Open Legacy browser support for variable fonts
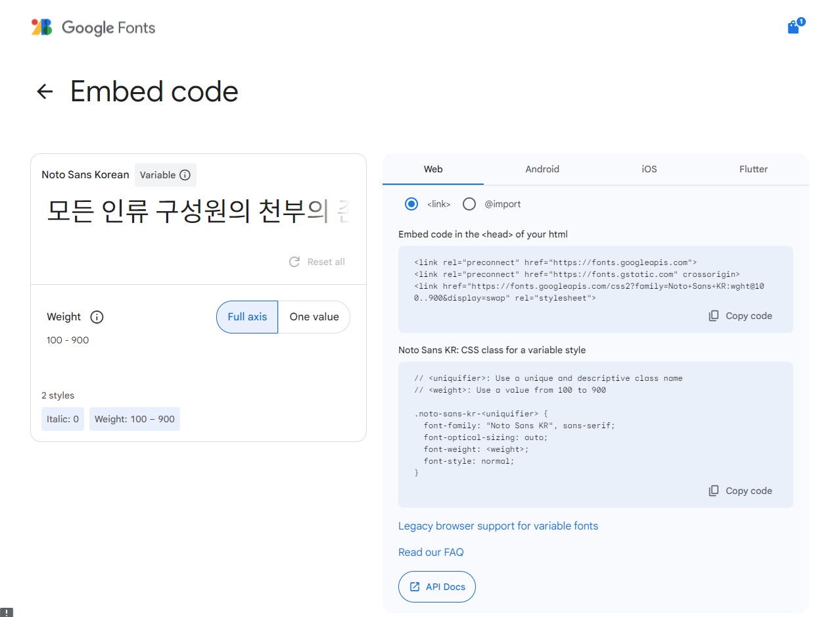Viewport: 840px width, 617px height. [x=498, y=526]
